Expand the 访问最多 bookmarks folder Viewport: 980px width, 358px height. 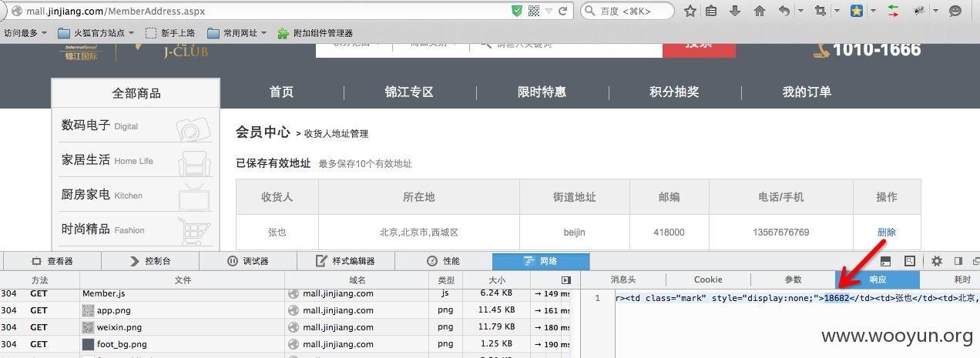click(25, 33)
